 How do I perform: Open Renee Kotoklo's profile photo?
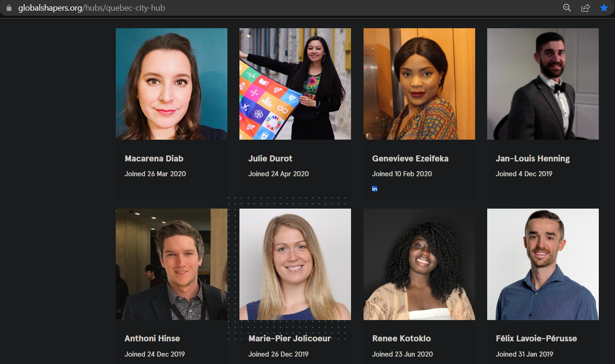click(419, 264)
